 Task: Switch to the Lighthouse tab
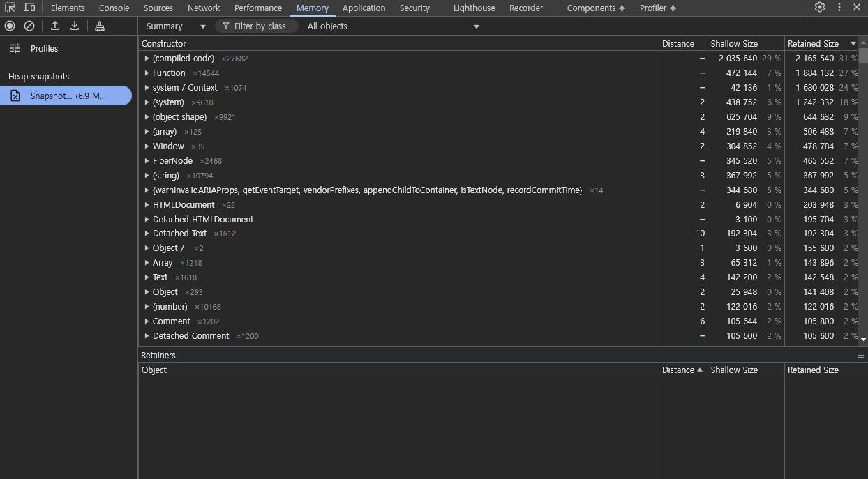[474, 8]
